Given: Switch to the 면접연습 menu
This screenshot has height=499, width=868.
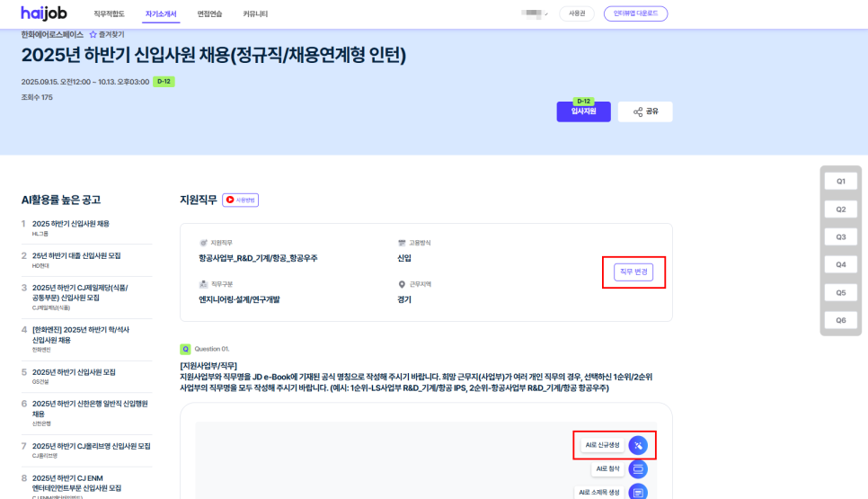Looking at the screenshot, I should coord(208,14).
